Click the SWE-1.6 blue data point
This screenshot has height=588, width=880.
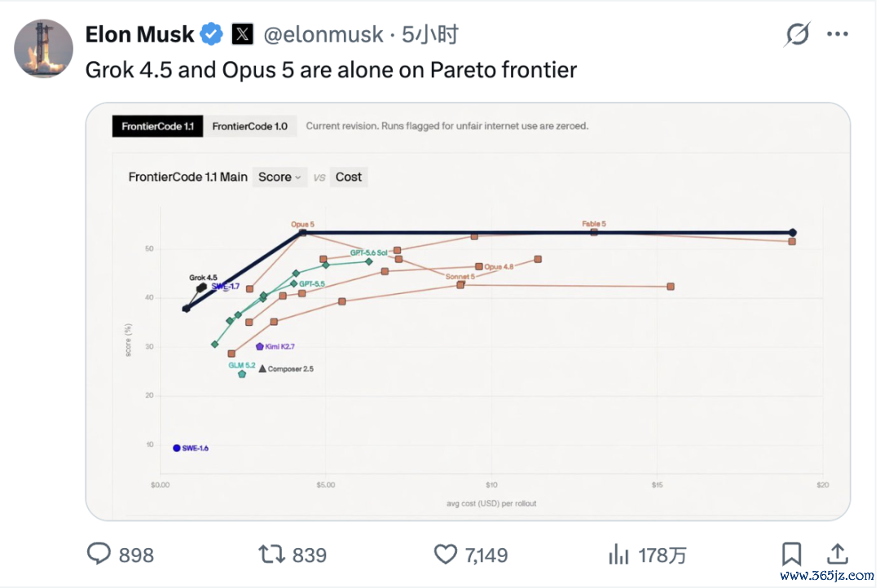[x=176, y=448]
